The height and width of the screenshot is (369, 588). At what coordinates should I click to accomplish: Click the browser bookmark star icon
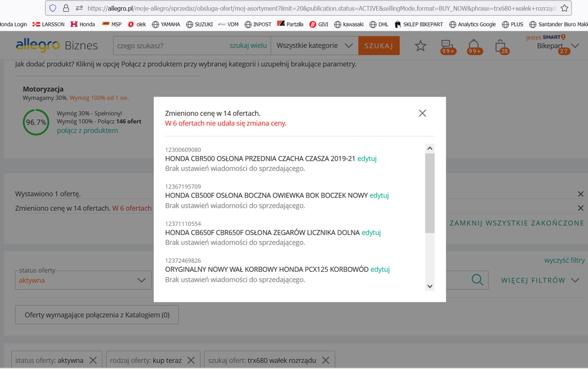(x=564, y=8)
